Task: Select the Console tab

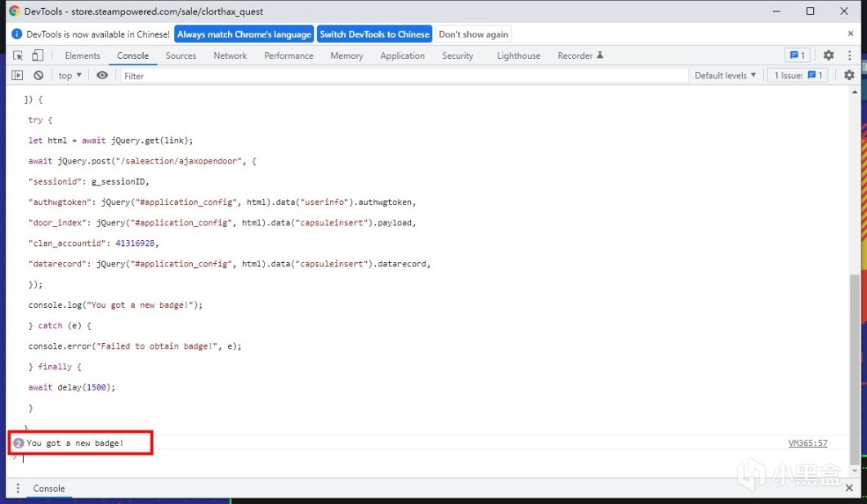Action: [x=132, y=56]
